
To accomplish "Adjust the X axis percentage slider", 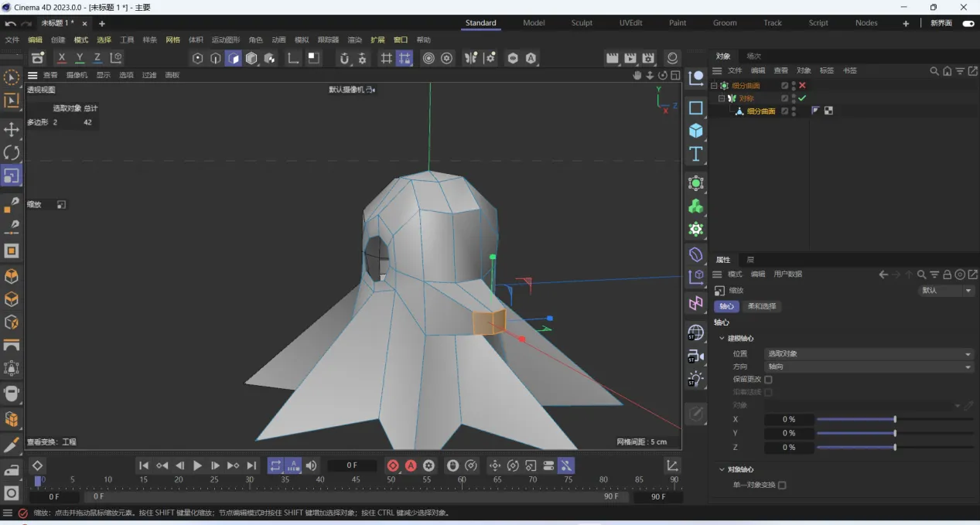I will click(x=894, y=419).
